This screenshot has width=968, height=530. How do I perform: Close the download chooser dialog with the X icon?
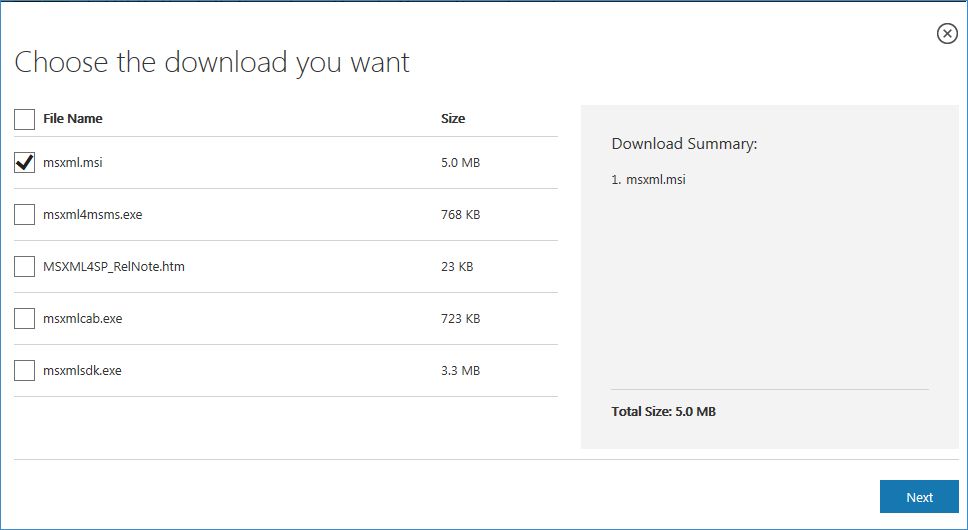click(x=947, y=33)
